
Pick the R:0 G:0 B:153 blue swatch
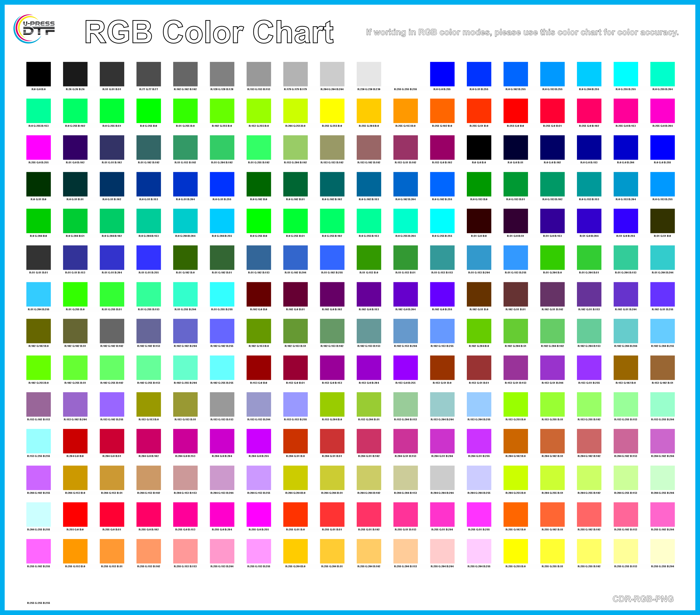(x=589, y=148)
